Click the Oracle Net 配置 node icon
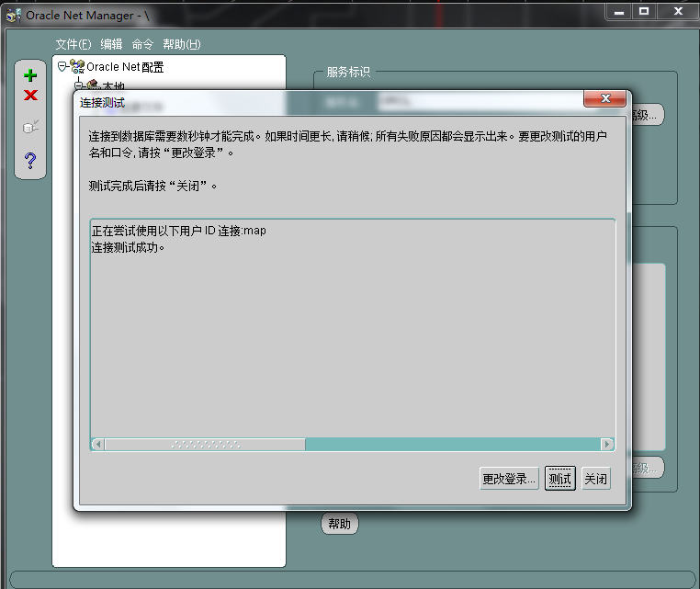The width and height of the screenshot is (700, 589). click(77, 66)
